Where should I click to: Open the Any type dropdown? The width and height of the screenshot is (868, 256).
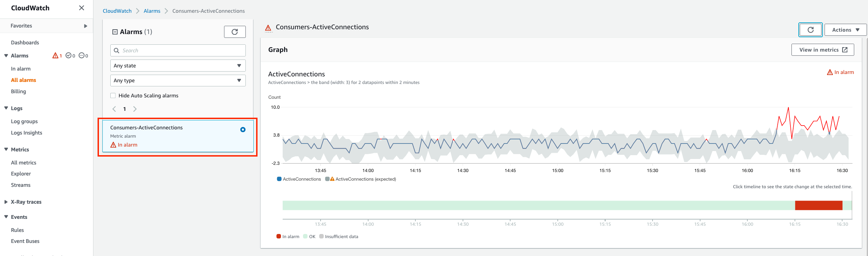click(178, 81)
